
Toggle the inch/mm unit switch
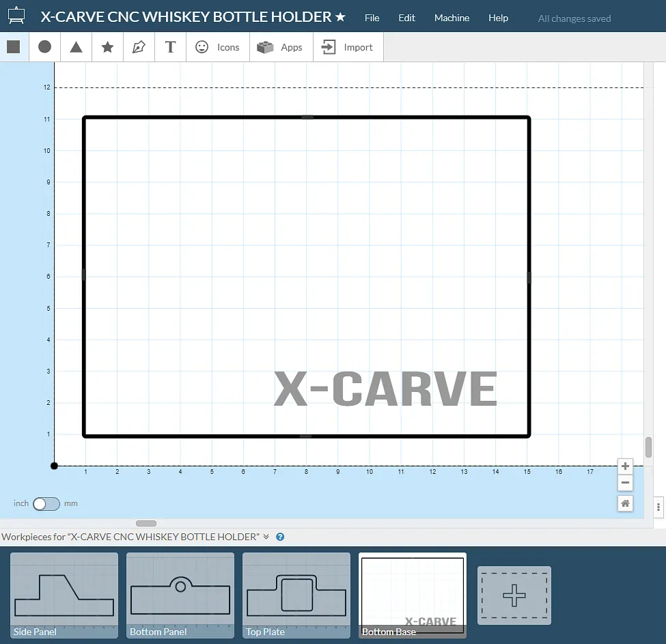click(46, 504)
